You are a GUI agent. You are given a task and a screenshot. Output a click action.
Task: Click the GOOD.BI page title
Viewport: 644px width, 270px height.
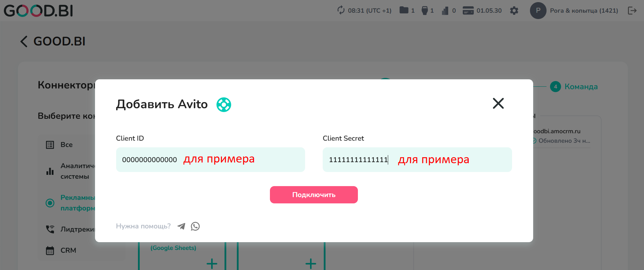(x=59, y=41)
